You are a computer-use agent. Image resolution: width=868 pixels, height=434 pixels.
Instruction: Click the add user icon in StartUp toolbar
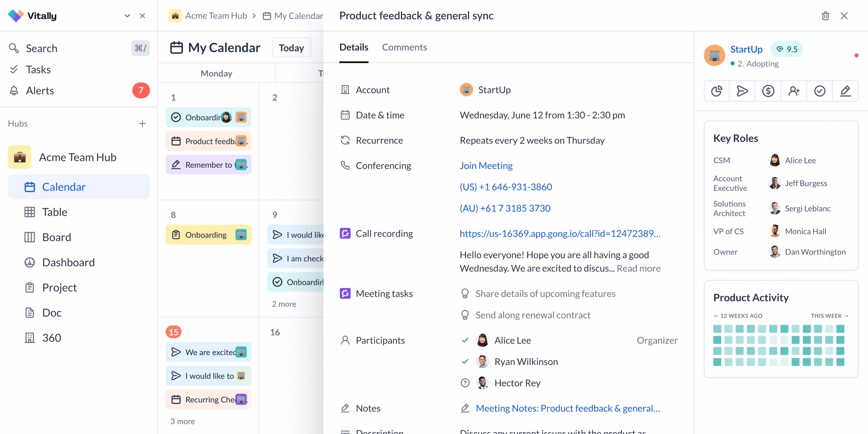coord(794,91)
